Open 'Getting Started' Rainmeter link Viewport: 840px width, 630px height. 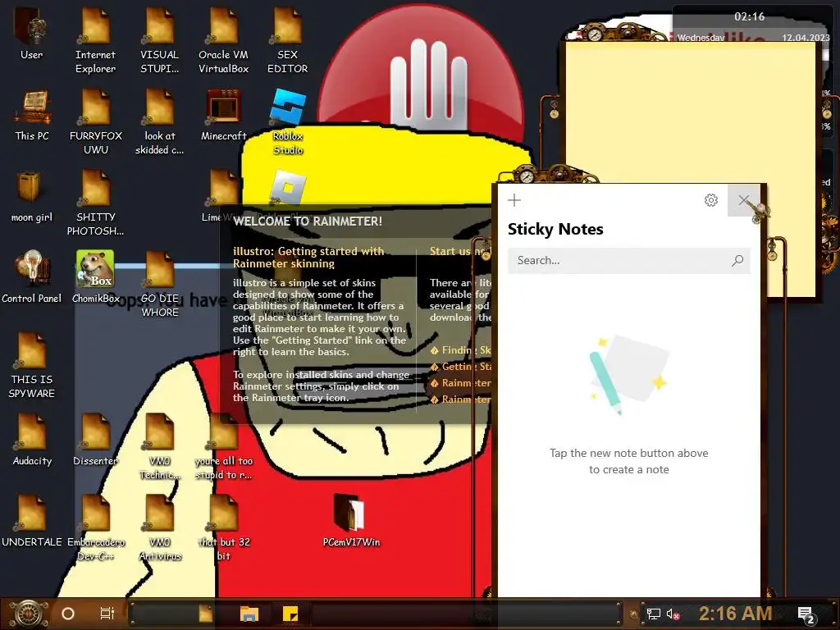[461, 367]
